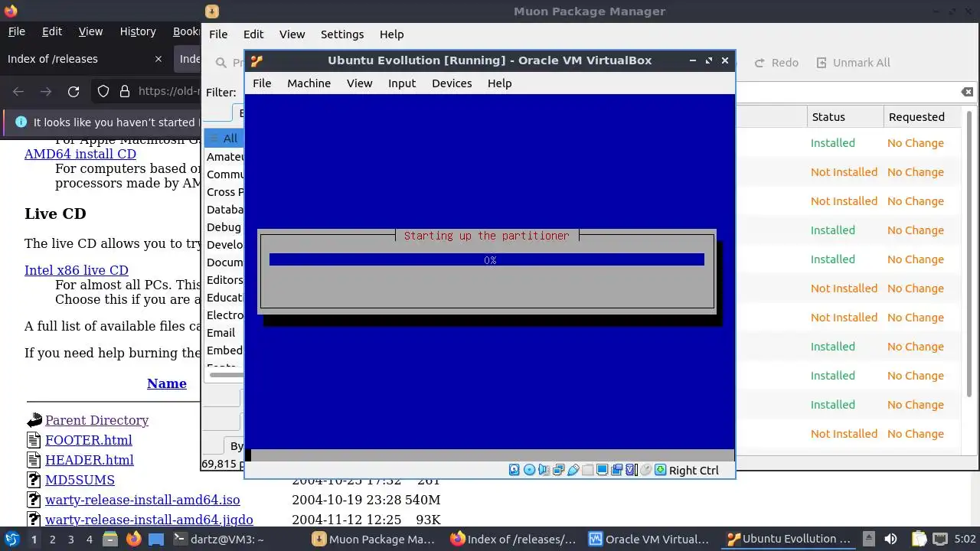Open Muon Settings menu

pyautogui.click(x=342, y=34)
